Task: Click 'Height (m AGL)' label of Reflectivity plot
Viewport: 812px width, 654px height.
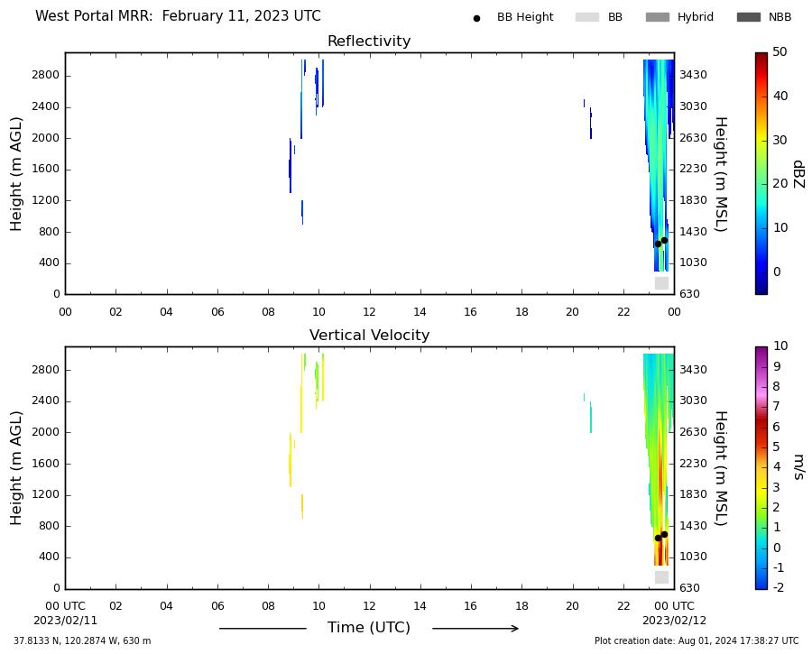Action: [x=16, y=174]
